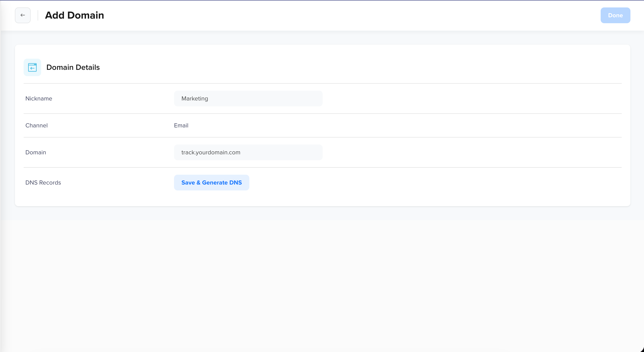Click the Domain Details section heading
The height and width of the screenshot is (352, 644).
pos(73,67)
